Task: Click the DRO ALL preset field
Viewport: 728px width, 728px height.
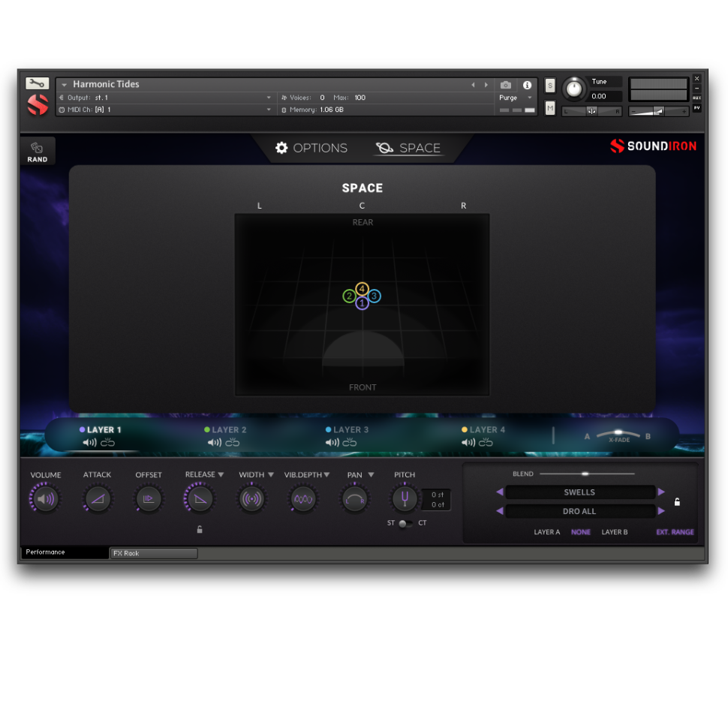Action: tap(579, 511)
